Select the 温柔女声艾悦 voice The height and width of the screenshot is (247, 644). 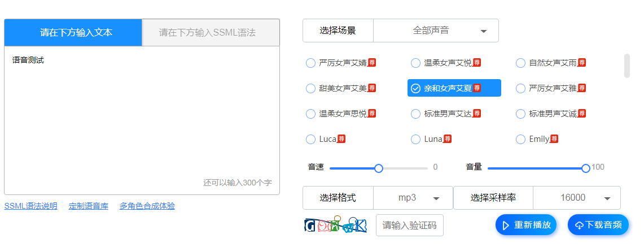click(x=446, y=63)
